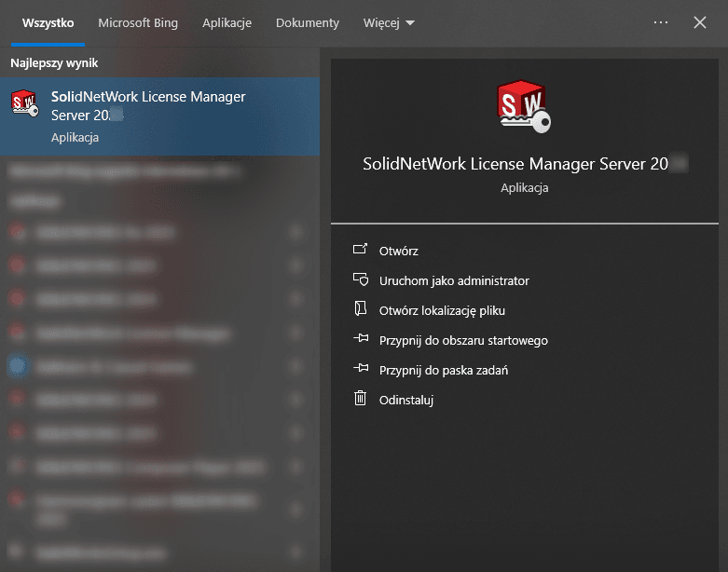Click the pin icon for taskbar

pos(361,368)
